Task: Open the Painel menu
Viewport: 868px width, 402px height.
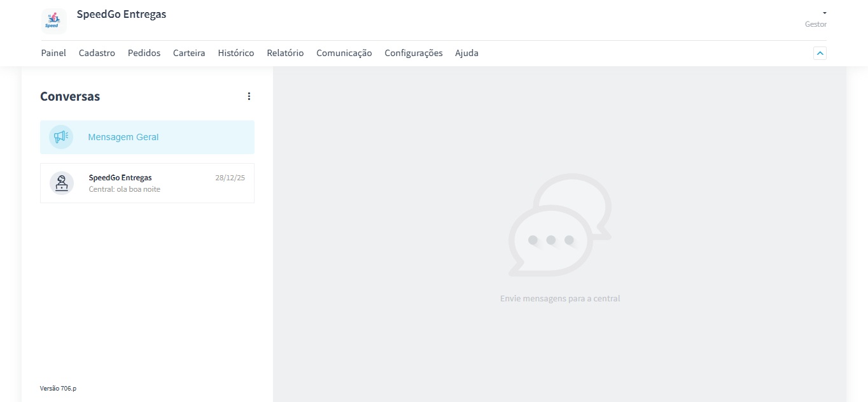Action: pos(53,53)
